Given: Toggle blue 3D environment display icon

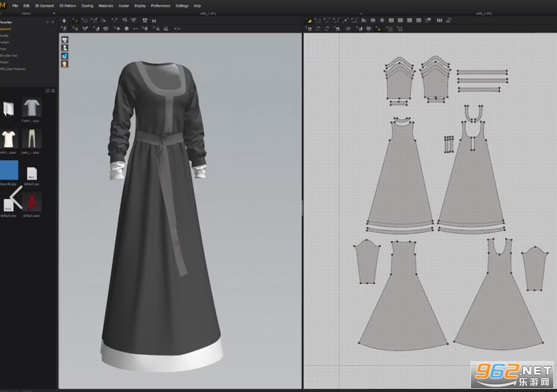Looking at the screenshot, I should tap(64, 56).
